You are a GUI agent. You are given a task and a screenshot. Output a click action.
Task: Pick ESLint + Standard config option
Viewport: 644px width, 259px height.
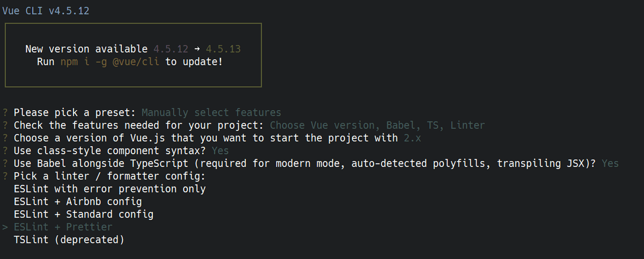83,214
